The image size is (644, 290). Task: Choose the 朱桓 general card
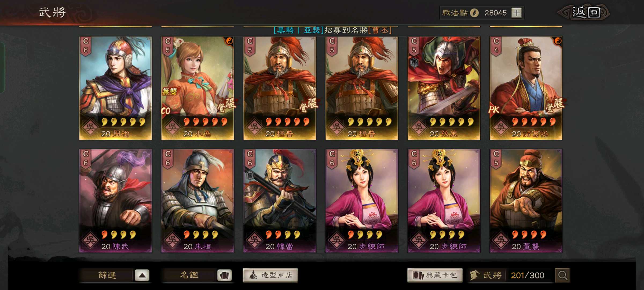197,201
